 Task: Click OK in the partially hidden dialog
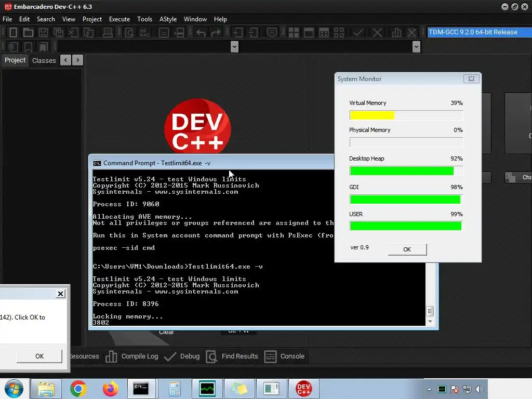(39, 356)
